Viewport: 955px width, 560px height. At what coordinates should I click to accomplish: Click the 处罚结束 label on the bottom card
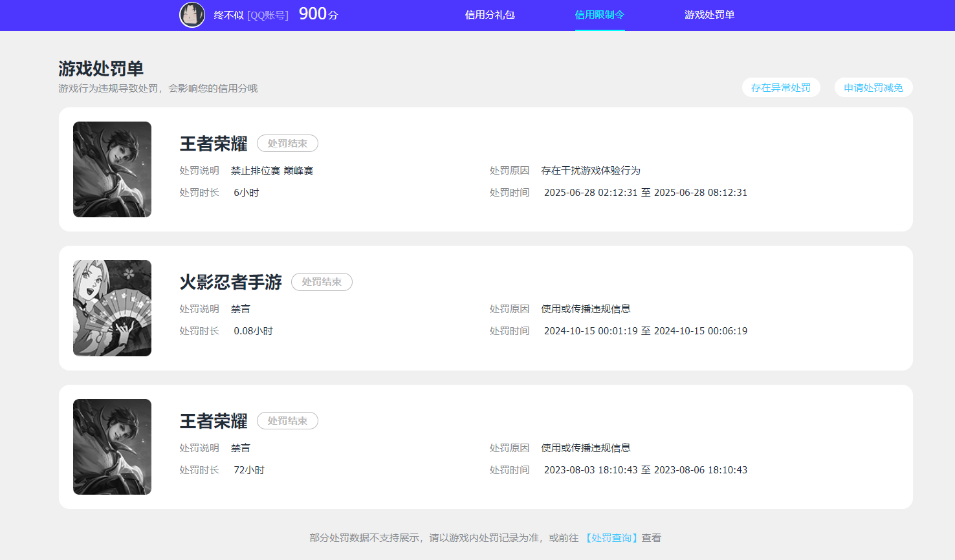coord(287,420)
